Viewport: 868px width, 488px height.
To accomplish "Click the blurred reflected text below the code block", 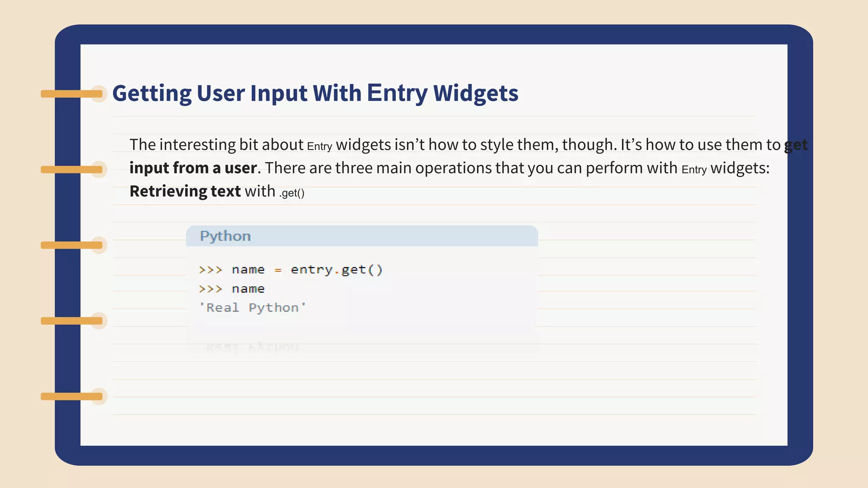I will (x=253, y=347).
